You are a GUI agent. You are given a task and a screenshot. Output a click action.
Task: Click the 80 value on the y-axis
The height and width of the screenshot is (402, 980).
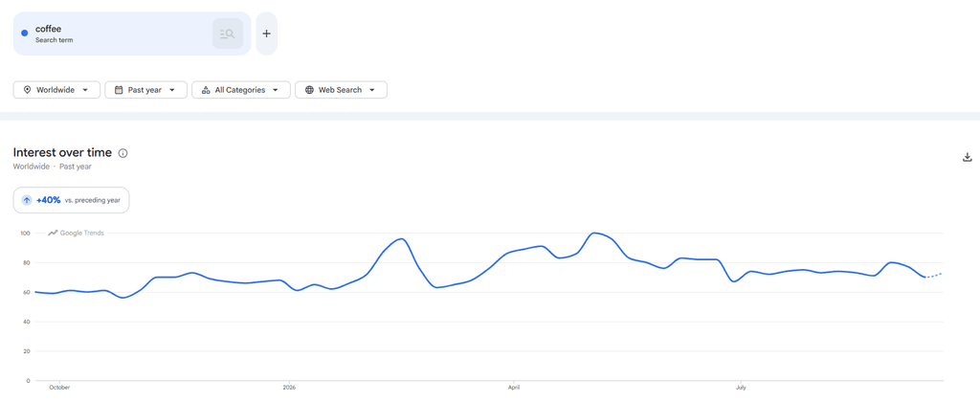[26, 262]
